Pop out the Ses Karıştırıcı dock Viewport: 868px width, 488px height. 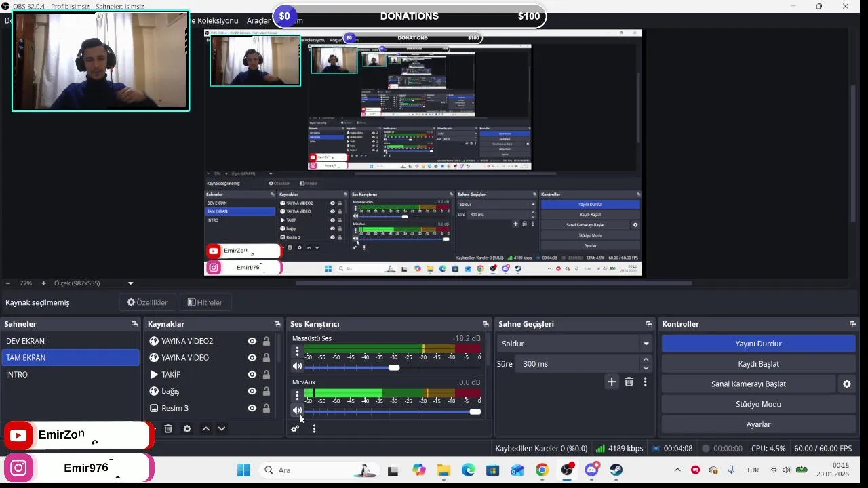(486, 324)
